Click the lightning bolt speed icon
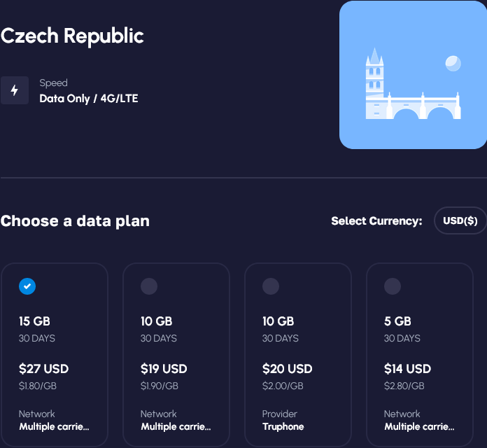The image size is (487, 448). (x=14, y=90)
